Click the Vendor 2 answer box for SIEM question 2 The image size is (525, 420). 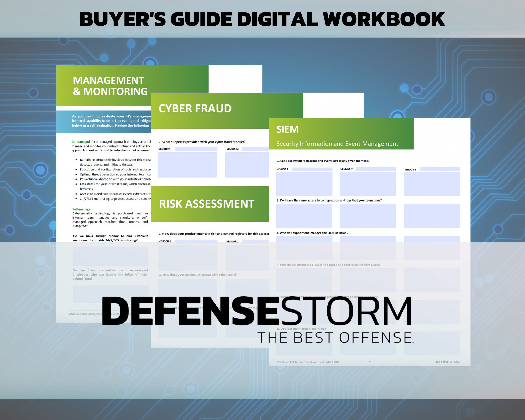(x=368, y=216)
